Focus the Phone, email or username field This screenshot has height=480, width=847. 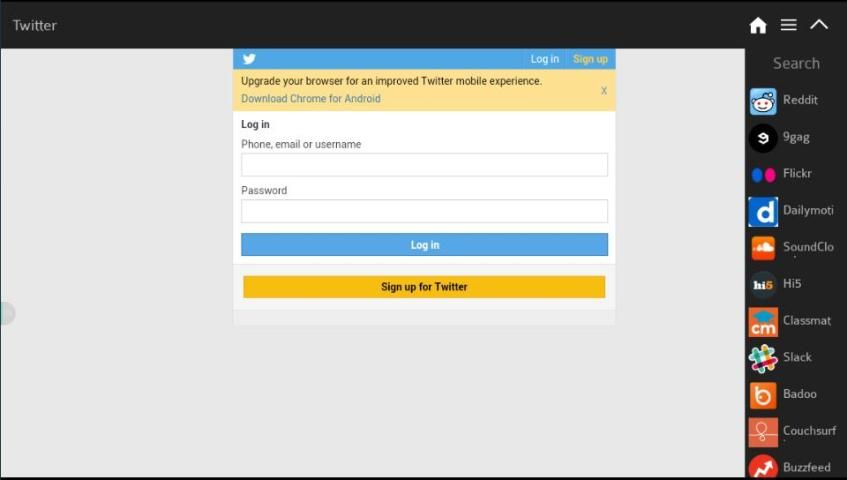tap(424, 165)
